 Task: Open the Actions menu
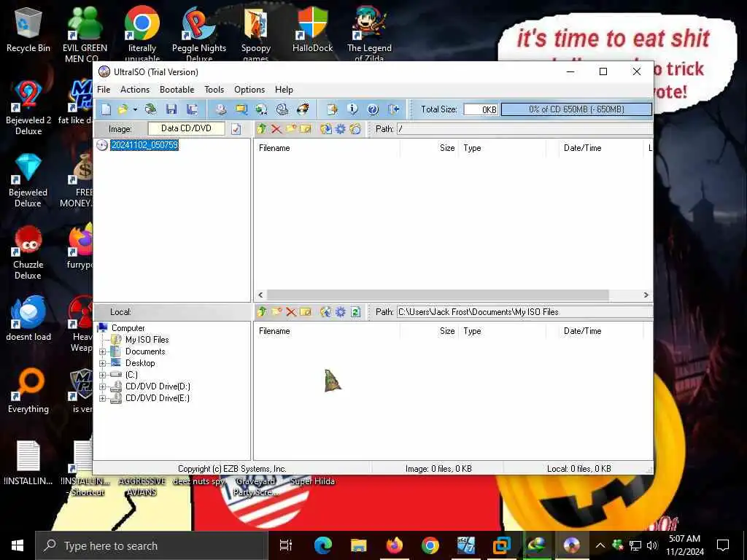[x=135, y=90]
